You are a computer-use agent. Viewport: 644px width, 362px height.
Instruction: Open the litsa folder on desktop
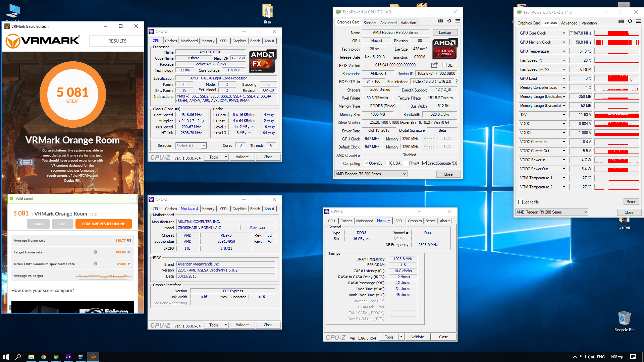pos(267,14)
